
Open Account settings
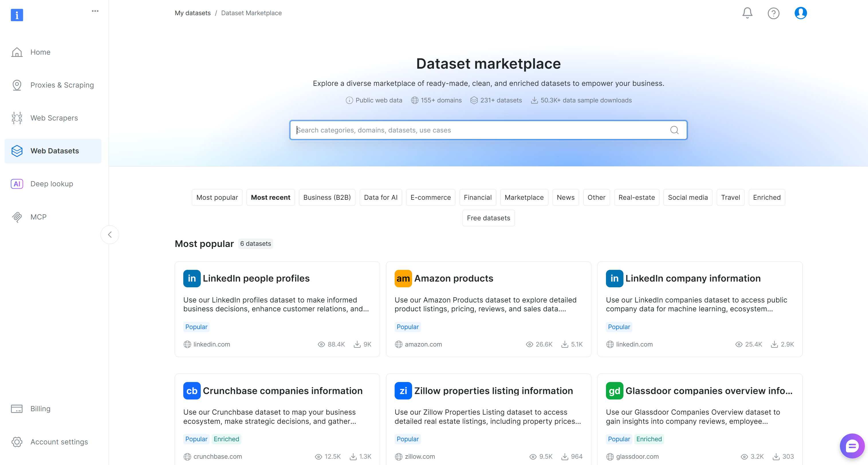pyautogui.click(x=59, y=442)
